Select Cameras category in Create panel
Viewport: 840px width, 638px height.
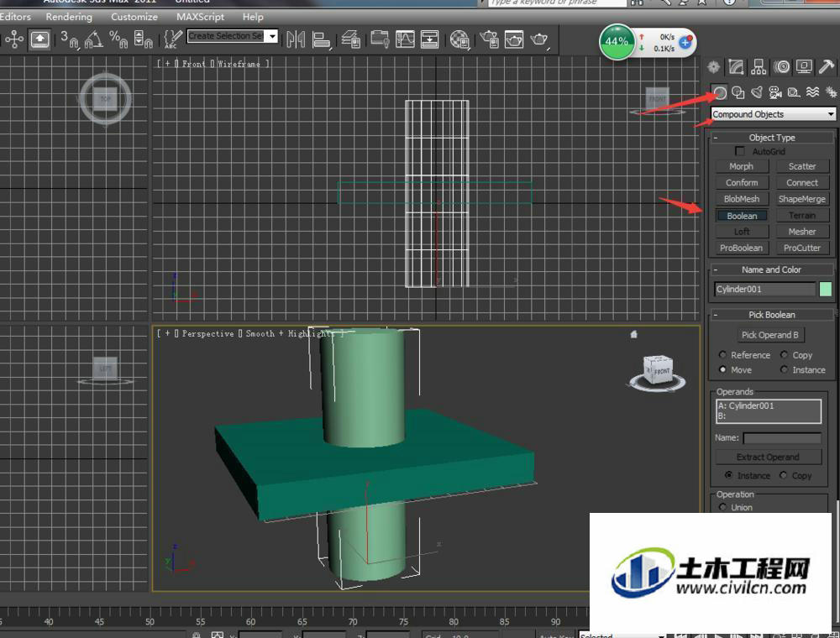click(775, 92)
